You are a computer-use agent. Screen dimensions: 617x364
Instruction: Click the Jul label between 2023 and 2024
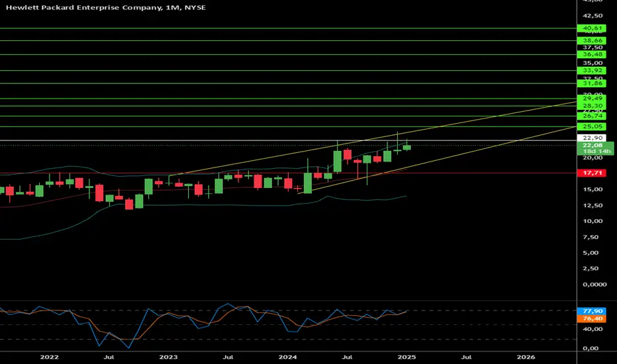coord(228,357)
